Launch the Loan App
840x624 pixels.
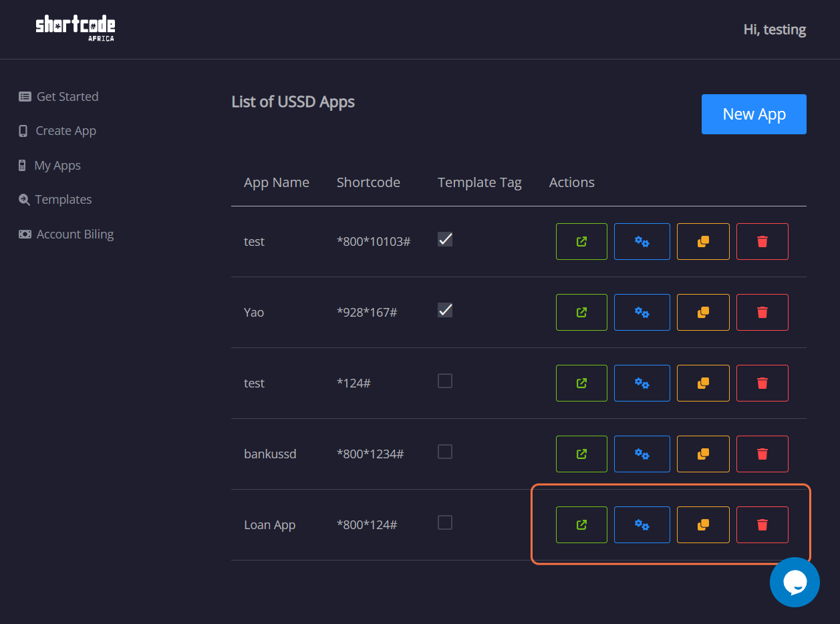[x=581, y=524]
